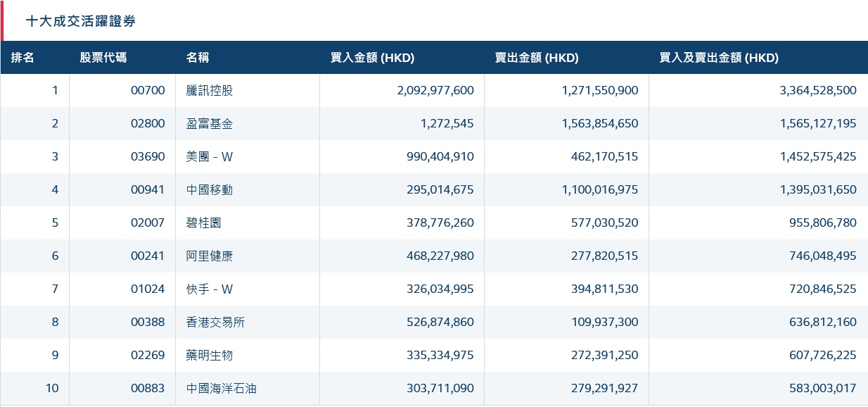Select stock code 01024
This screenshot has width=868, height=407.
[148, 289]
